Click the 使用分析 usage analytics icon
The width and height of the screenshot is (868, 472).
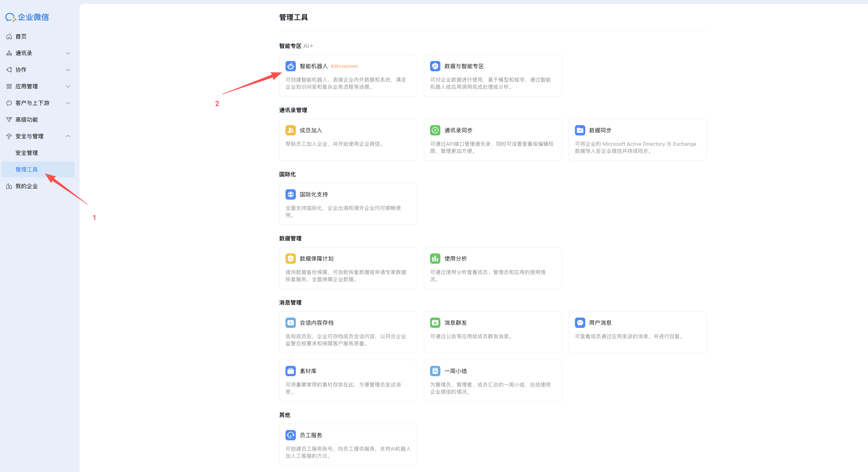point(435,258)
